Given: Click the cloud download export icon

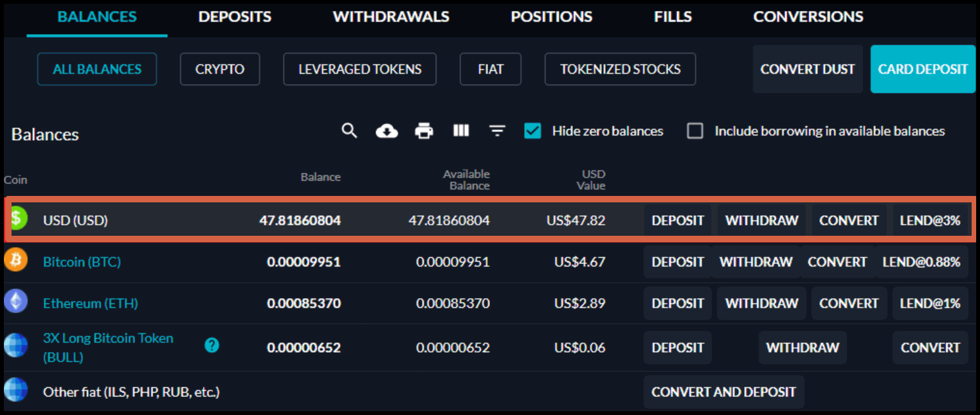Looking at the screenshot, I should pyautogui.click(x=386, y=131).
